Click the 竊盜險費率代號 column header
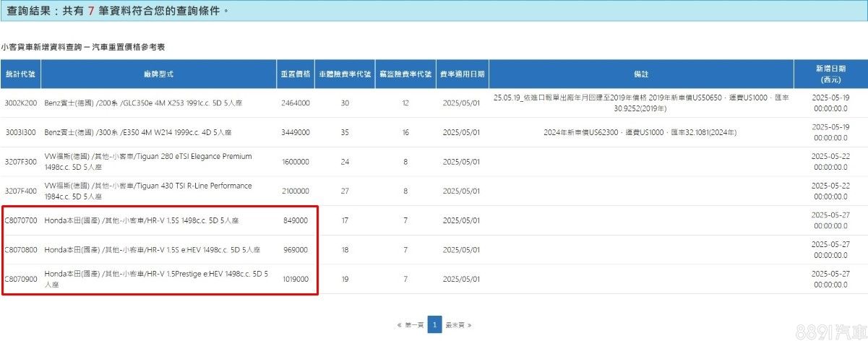This screenshot has width=868, height=341. [x=405, y=74]
